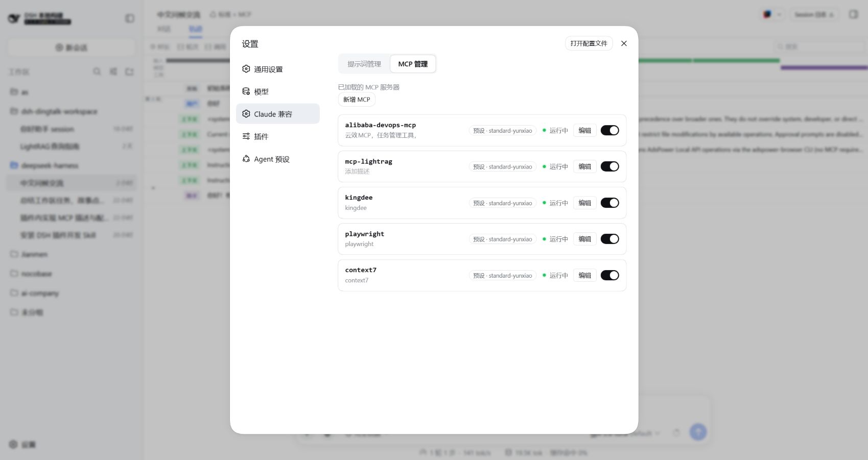Click 添加描述 under mcp-lightrag
The width and height of the screenshot is (868, 460).
coord(357,172)
